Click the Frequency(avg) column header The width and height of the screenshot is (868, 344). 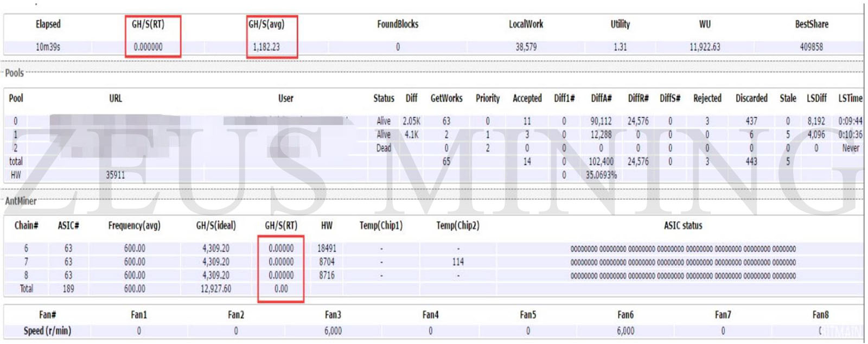click(135, 225)
